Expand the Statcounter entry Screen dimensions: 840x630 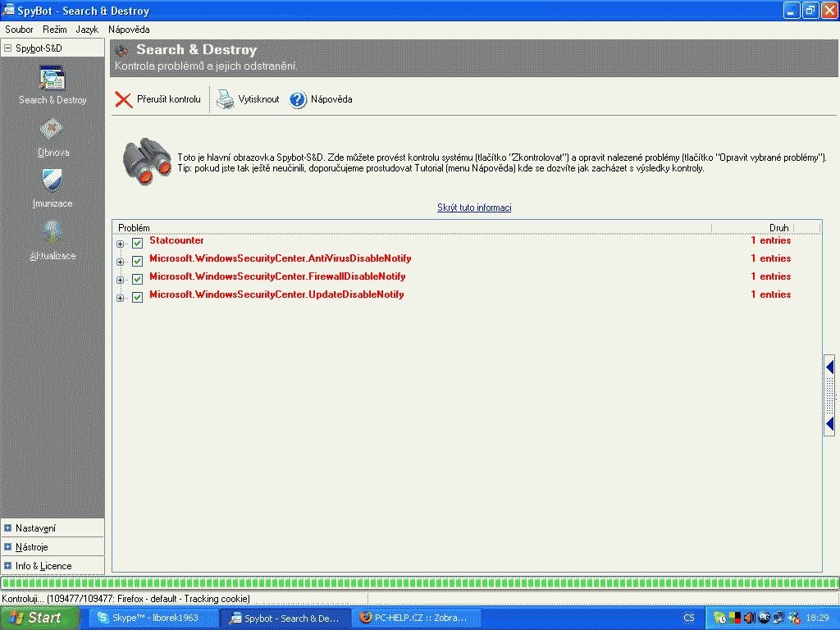(120, 244)
